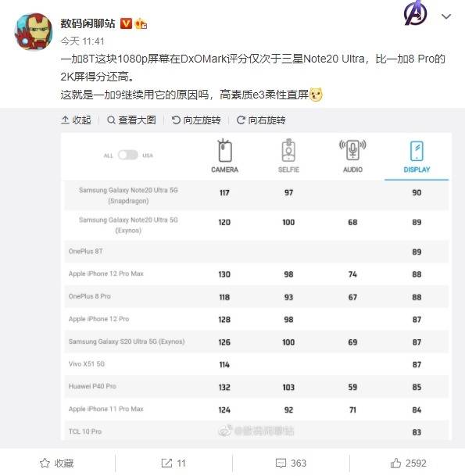The image size is (465, 476).
Task: Click the OnePlus 8T row in the table
Action: click(x=256, y=252)
